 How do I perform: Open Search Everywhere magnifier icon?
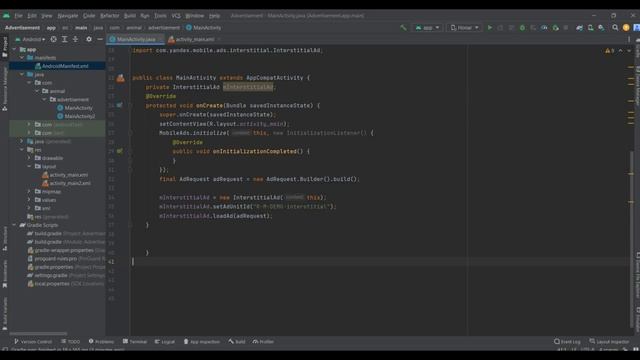615,28
